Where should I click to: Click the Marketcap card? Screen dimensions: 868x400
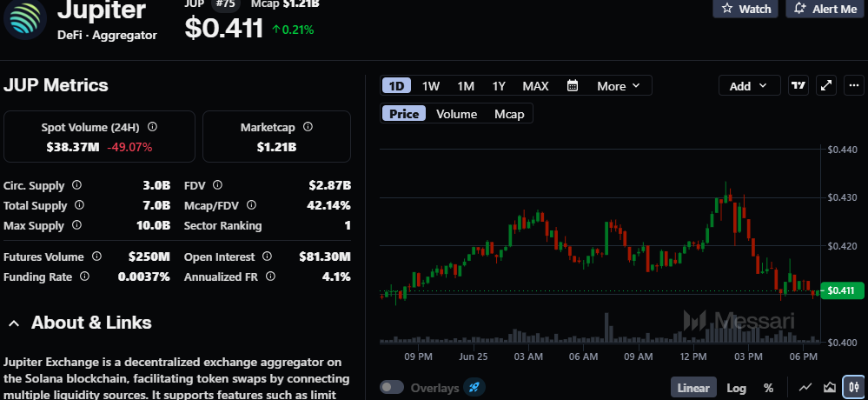277,137
